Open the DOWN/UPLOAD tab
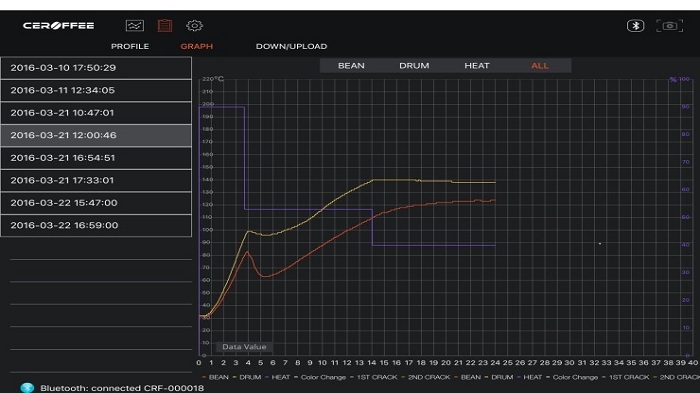Viewport: 700px width, 393px height. coord(291,46)
